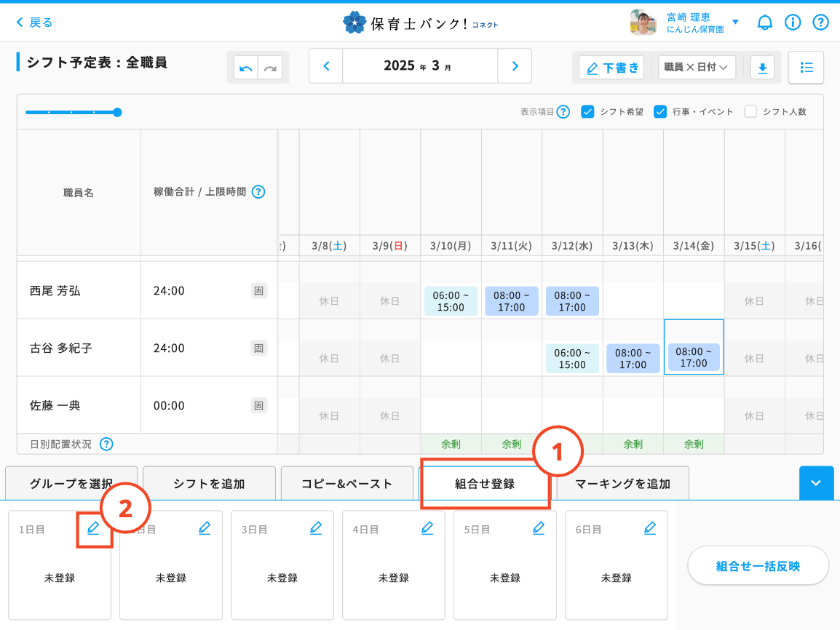Click the info circle icon in header
Image resolution: width=840 pixels, height=630 pixels.
click(x=793, y=23)
